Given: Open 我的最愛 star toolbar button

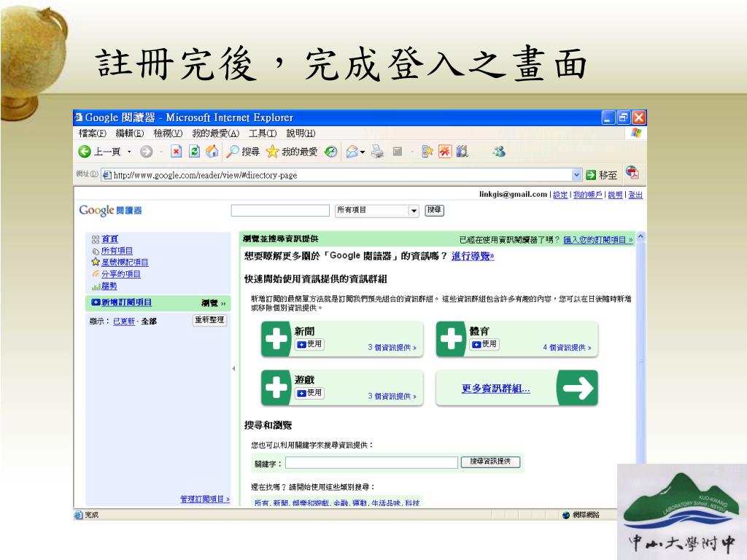Looking at the screenshot, I should [x=292, y=152].
